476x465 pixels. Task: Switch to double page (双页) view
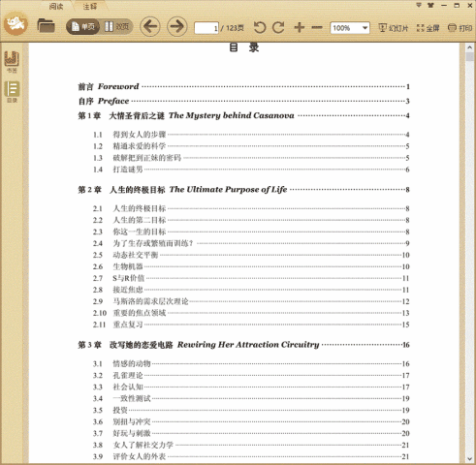[x=116, y=26]
